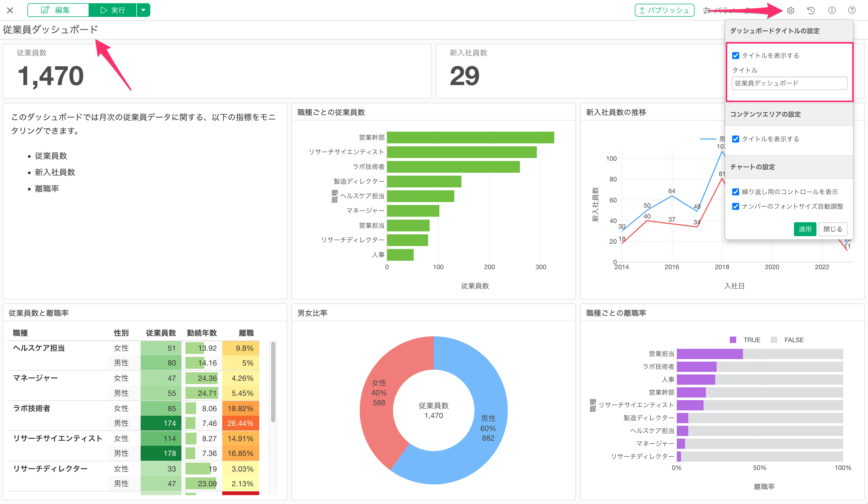This screenshot has height=504, width=868.
Task: Click the 男女比率 chart title
Action: tap(312, 313)
